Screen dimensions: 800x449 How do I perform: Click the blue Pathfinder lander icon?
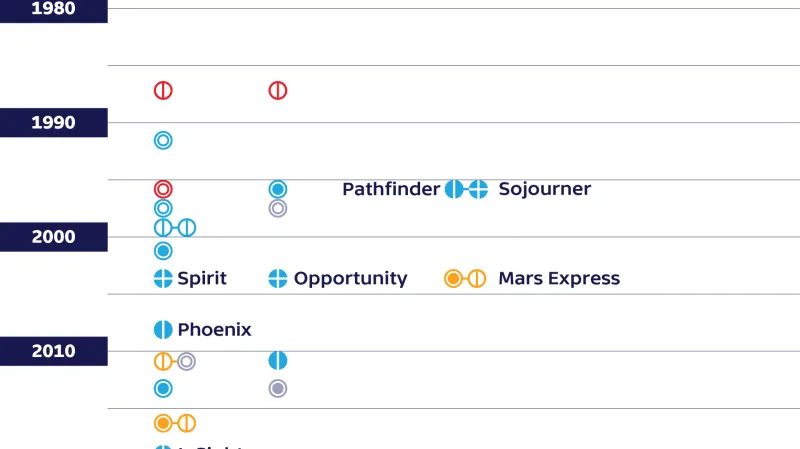point(454,189)
